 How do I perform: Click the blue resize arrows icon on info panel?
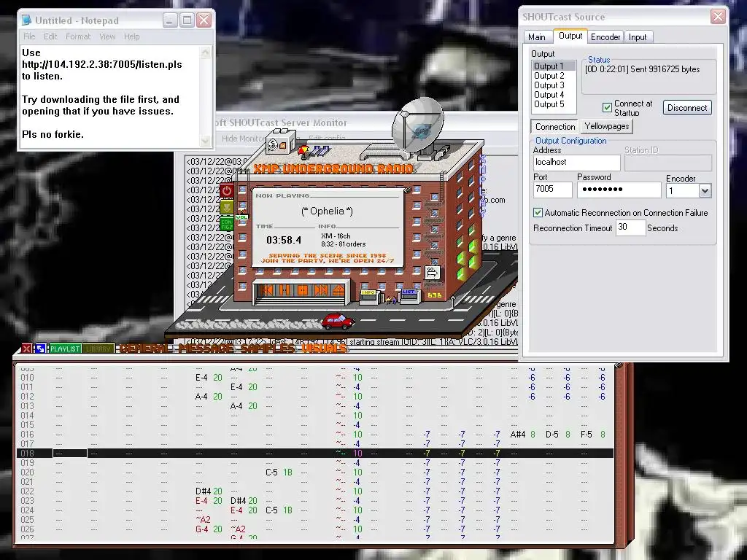click(41, 349)
